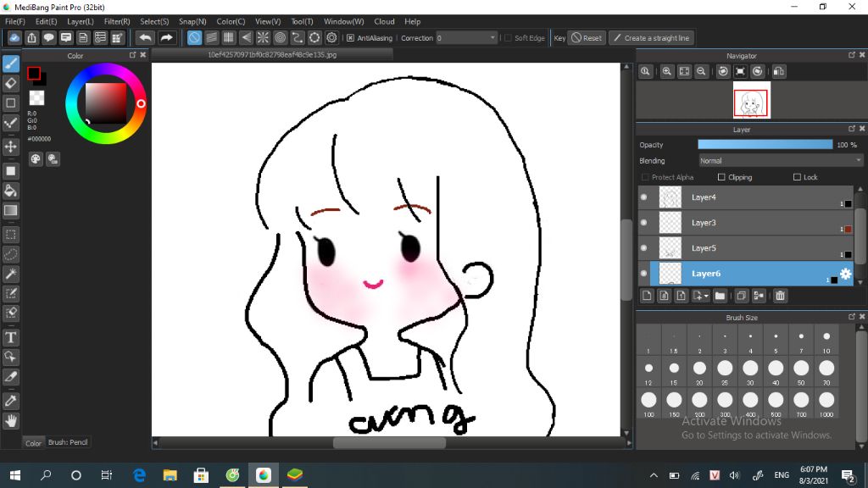Select the Brush tool in the left toolbar

pos(10,64)
